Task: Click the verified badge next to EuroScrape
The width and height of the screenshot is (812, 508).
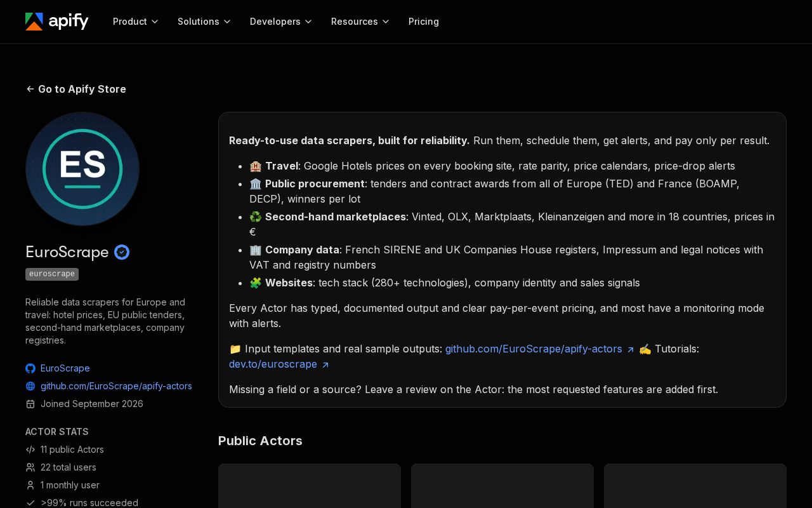Action: click(122, 252)
